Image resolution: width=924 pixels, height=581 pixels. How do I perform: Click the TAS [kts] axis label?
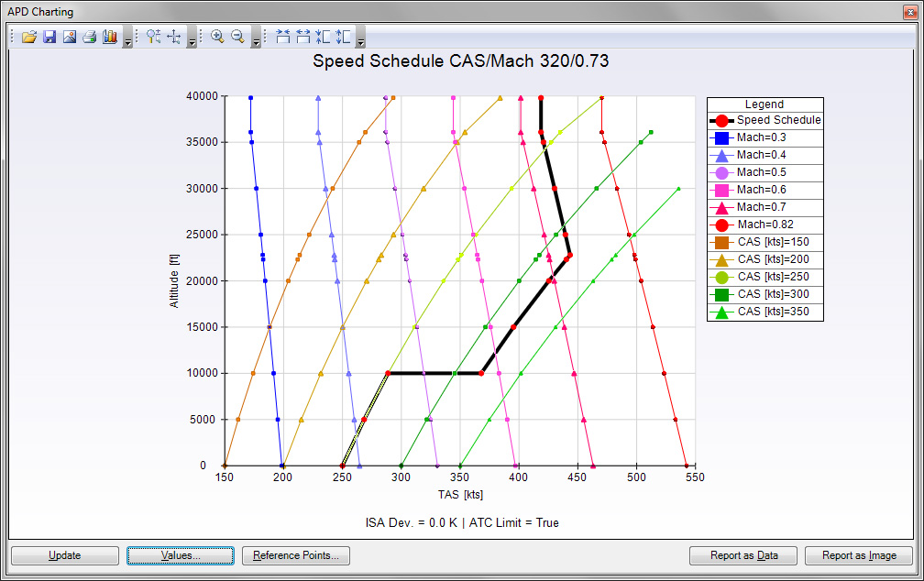click(x=460, y=494)
